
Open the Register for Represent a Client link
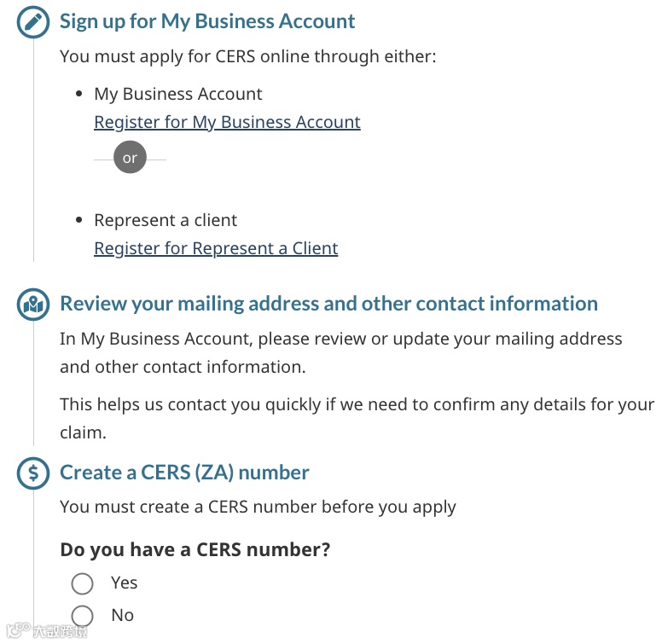tap(216, 248)
